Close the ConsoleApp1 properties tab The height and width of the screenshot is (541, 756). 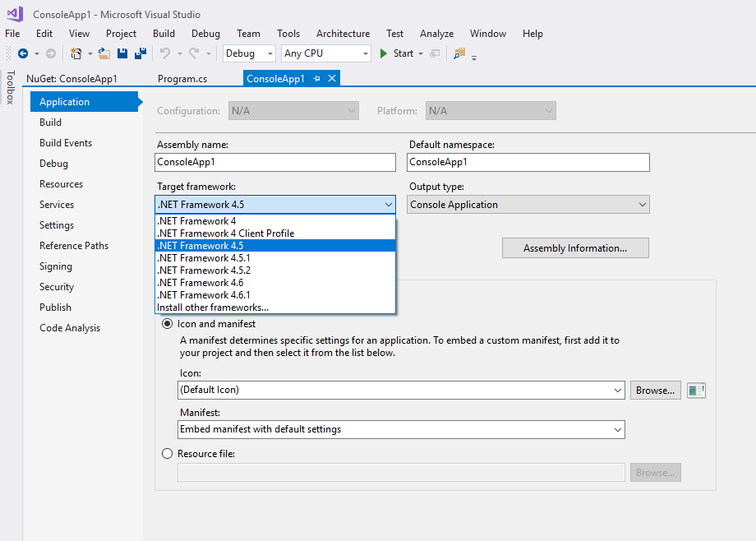click(332, 78)
